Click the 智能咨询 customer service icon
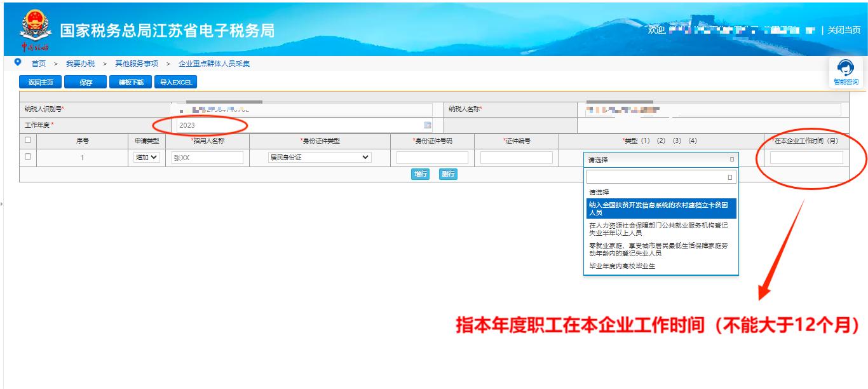The image size is (868, 389). click(x=845, y=72)
